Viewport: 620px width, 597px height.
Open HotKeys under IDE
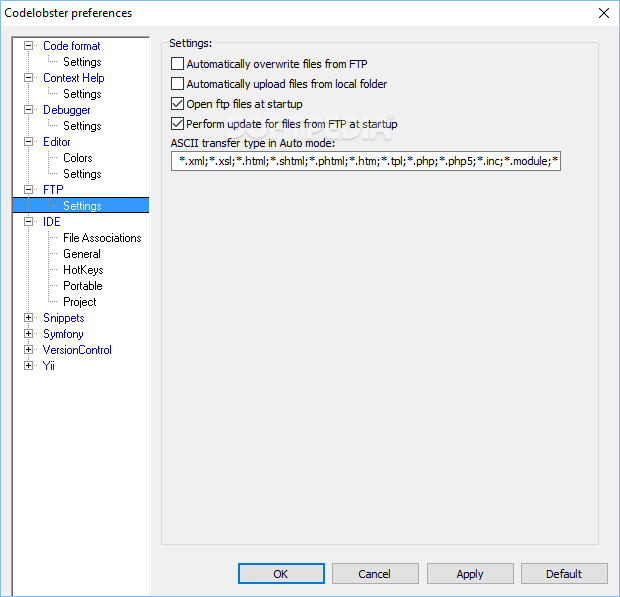[x=83, y=270]
